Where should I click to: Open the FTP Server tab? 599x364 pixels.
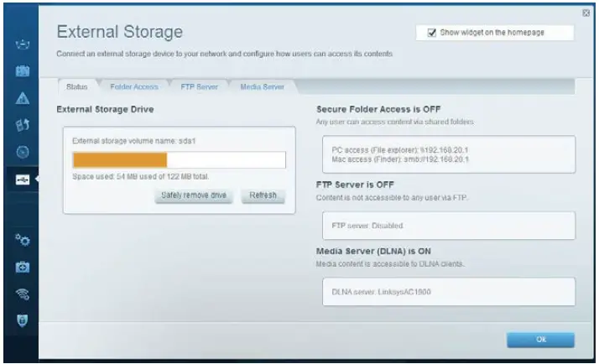point(199,86)
